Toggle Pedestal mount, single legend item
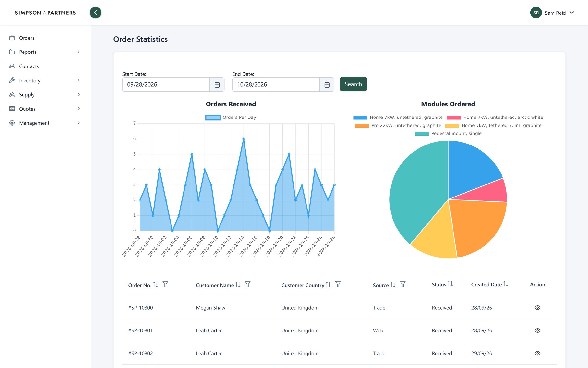This screenshot has height=368, width=588. (x=448, y=134)
